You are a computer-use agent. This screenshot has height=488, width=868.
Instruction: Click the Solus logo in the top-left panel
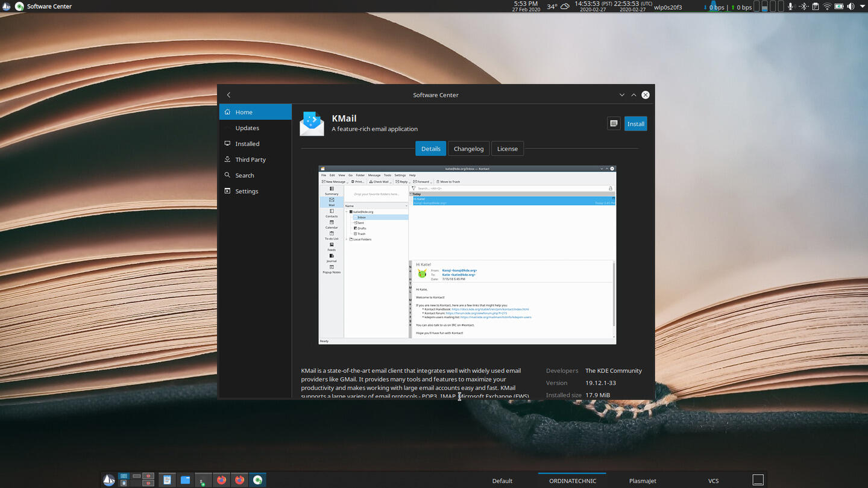click(x=7, y=6)
